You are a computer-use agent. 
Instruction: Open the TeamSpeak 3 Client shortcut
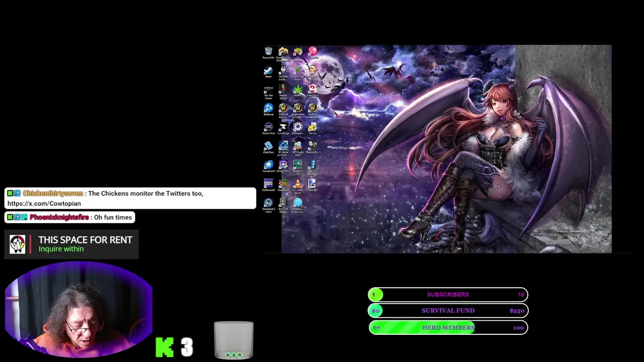268,205
